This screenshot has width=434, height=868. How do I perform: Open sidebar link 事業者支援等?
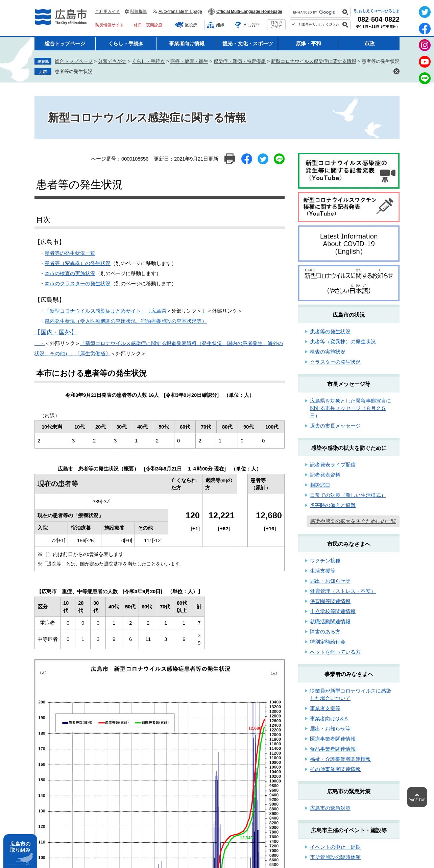(x=325, y=708)
